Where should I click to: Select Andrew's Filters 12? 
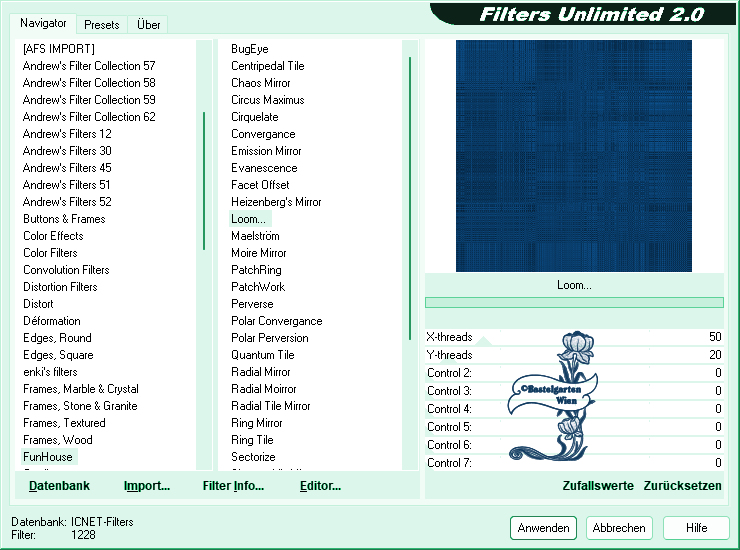pyautogui.click(x=67, y=134)
